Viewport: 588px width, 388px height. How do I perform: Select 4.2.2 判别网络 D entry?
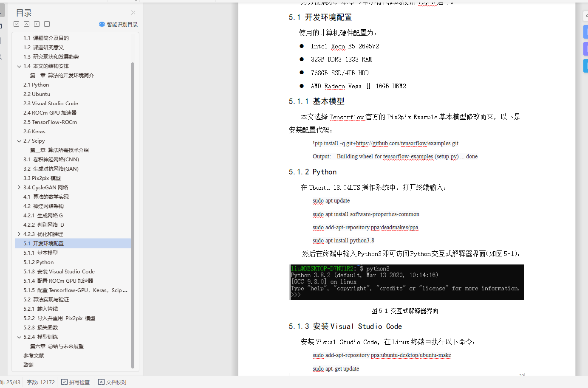(44, 225)
